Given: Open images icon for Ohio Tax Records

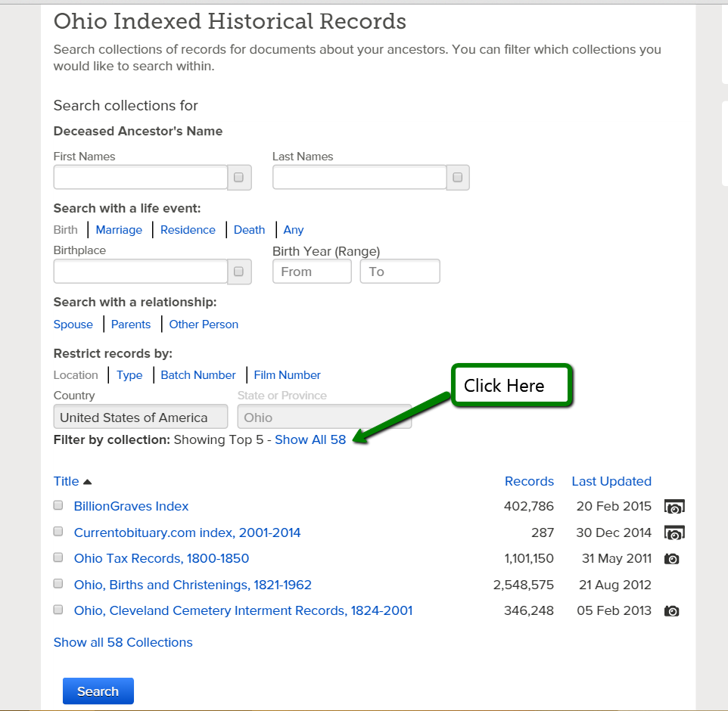Looking at the screenshot, I should click(671, 558).
